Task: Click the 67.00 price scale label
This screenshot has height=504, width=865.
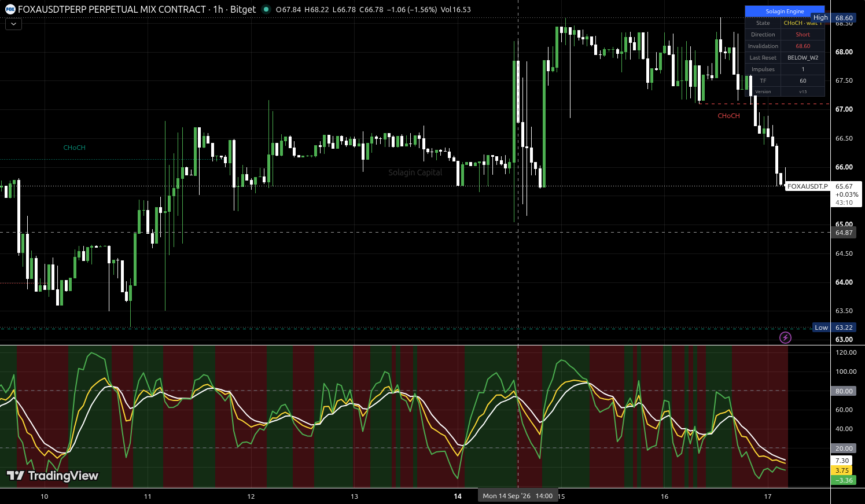Action: tap(844, 109)
